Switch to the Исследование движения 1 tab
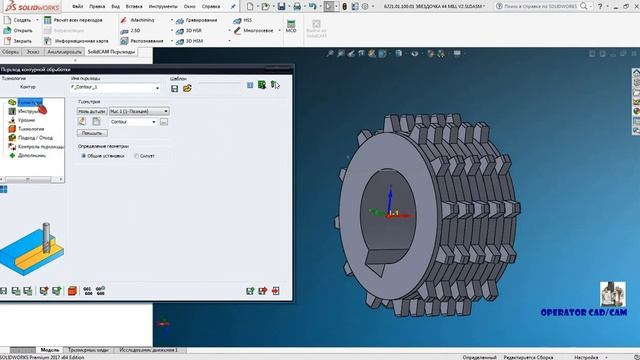The width and height of the screenshot is (640, 360). (x=148, y=350)
